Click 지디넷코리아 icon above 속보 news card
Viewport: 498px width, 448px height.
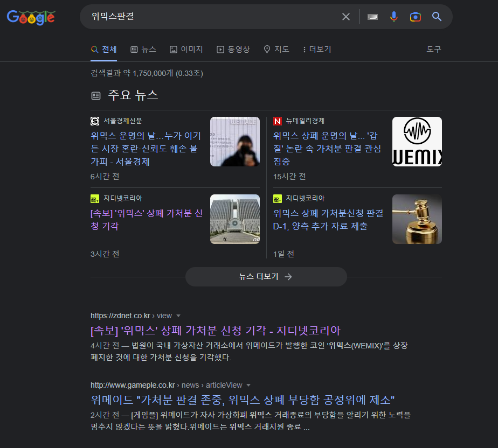(95, 199)
